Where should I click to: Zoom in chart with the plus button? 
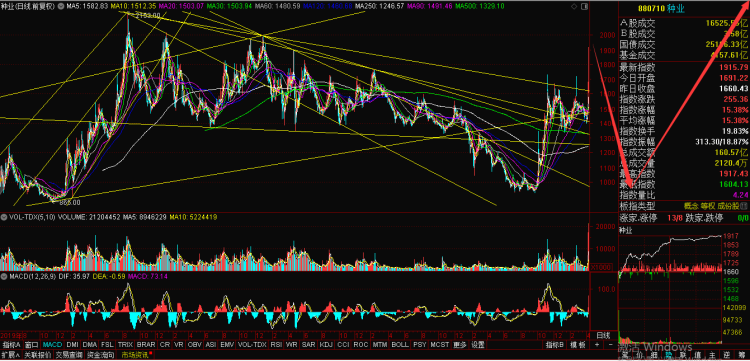coord(597,344)
